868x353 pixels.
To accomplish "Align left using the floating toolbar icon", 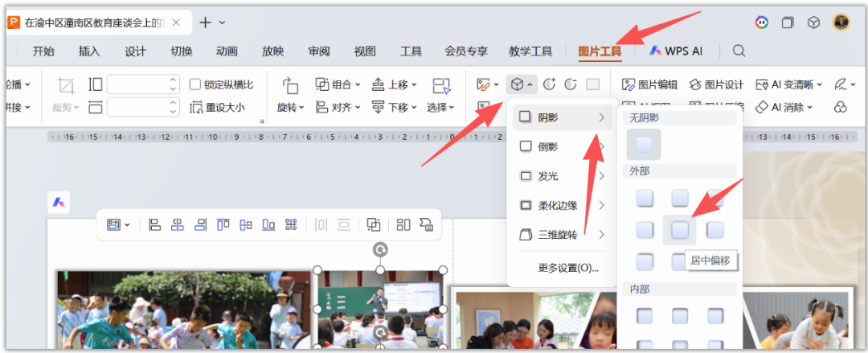I will [x=155, y=224].
